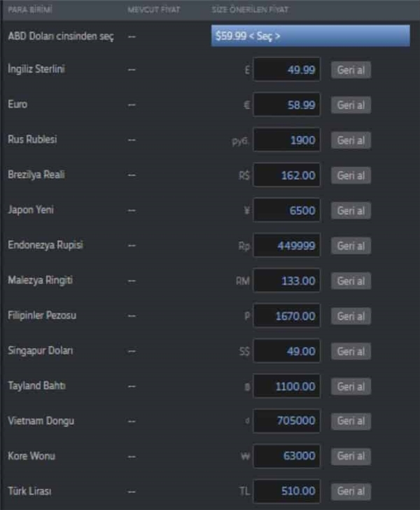Image resolution: width=420 pixels, height=510 pixels.
Task: Click the Euro price input field
Action: tap(287, 105)
